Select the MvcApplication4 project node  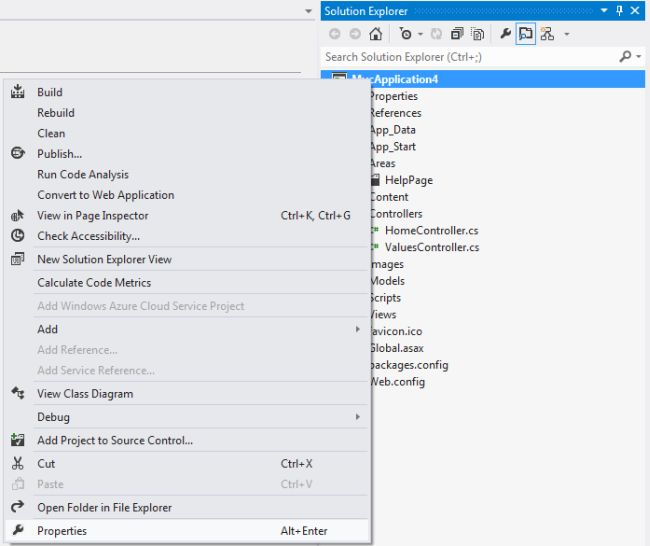click(483, 79)
